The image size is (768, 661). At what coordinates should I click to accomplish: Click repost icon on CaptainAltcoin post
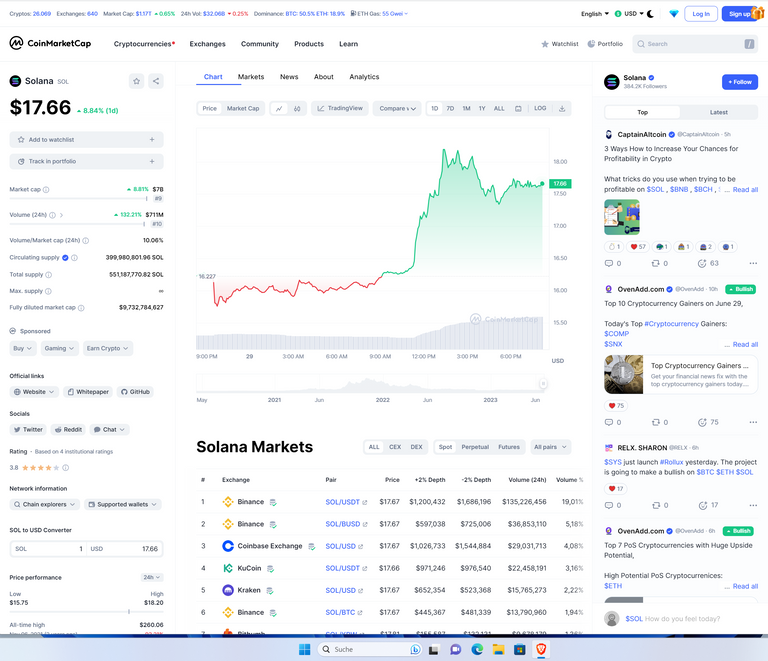point(655,263)
